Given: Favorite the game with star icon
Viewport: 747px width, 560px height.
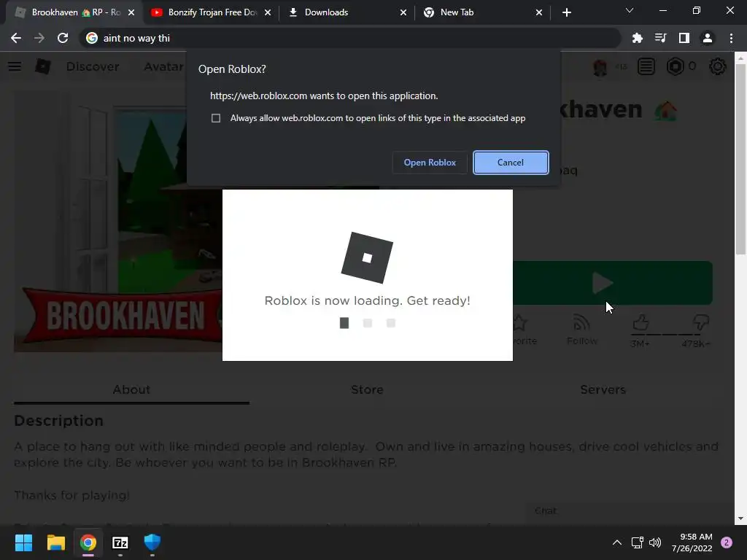Looking at the screenshot, I should pos(520,323).
